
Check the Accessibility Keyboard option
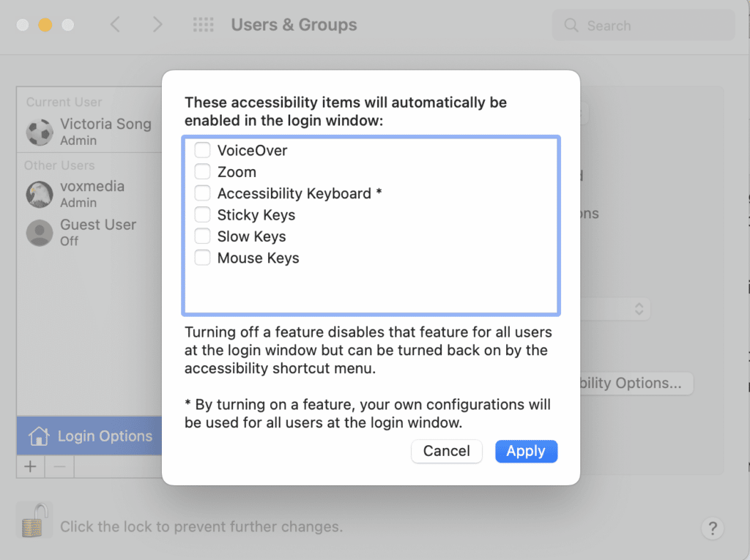pos(202,193)
